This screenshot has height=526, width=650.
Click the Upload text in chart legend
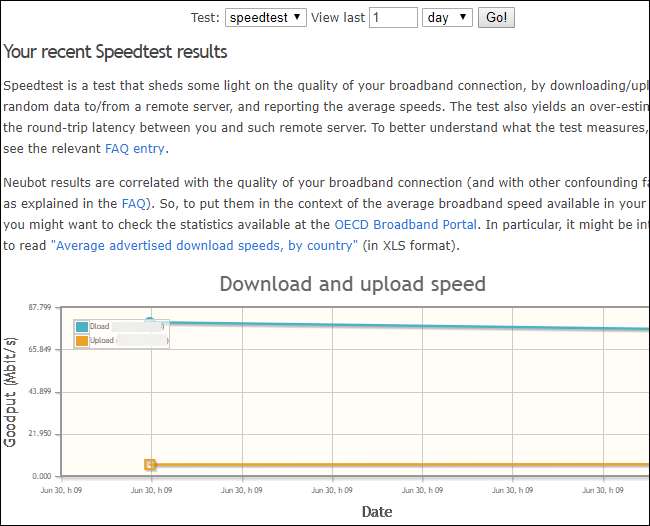pos(102,341)
